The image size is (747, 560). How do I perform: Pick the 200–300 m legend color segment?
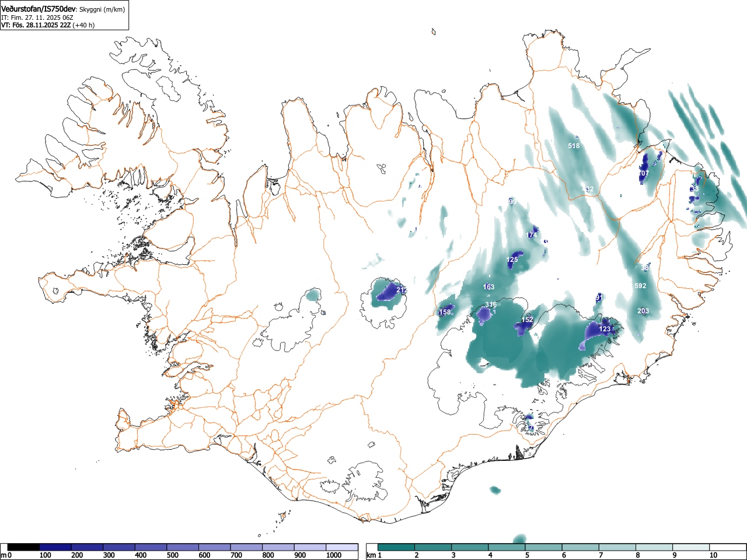[88, 547]
